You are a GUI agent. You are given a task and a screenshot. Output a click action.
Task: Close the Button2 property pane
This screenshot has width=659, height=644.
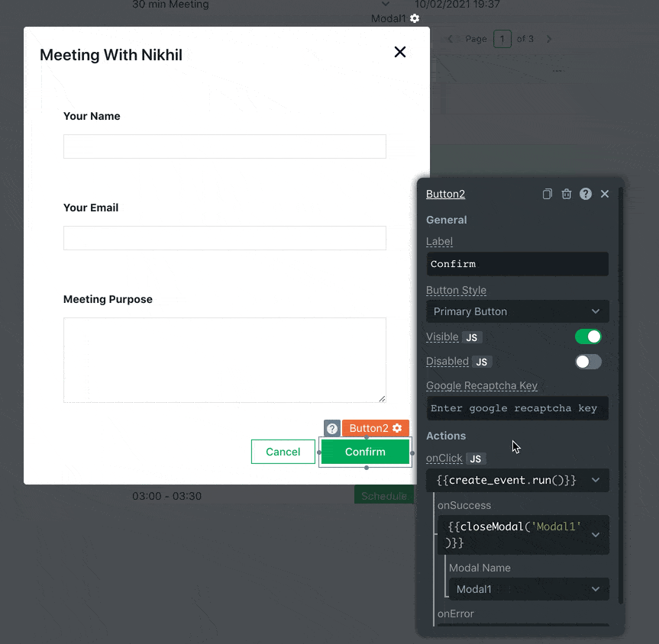click(605, 194)
